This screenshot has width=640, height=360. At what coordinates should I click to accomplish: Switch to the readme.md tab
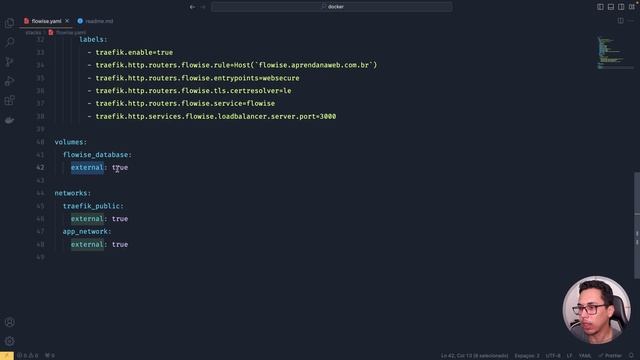[96, 21]
